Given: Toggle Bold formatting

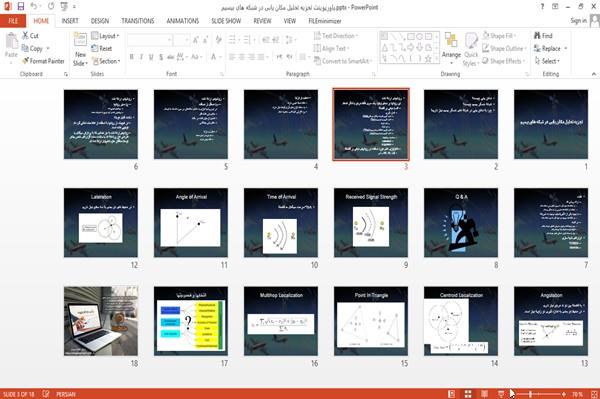Looking at the screenshot, I should [132, 57].
